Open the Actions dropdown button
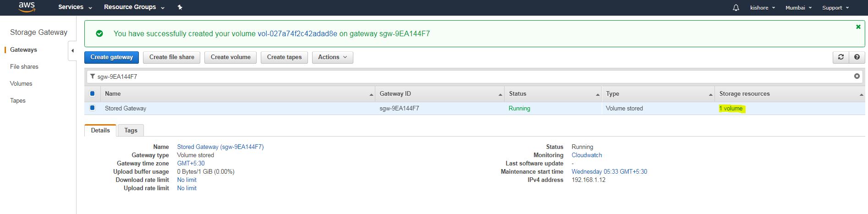This screenshot has height=214, width=868. pos(332,57)
